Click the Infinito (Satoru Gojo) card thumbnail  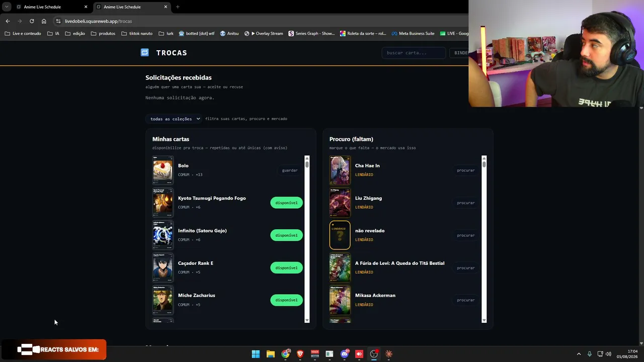[x=163, y=235]
